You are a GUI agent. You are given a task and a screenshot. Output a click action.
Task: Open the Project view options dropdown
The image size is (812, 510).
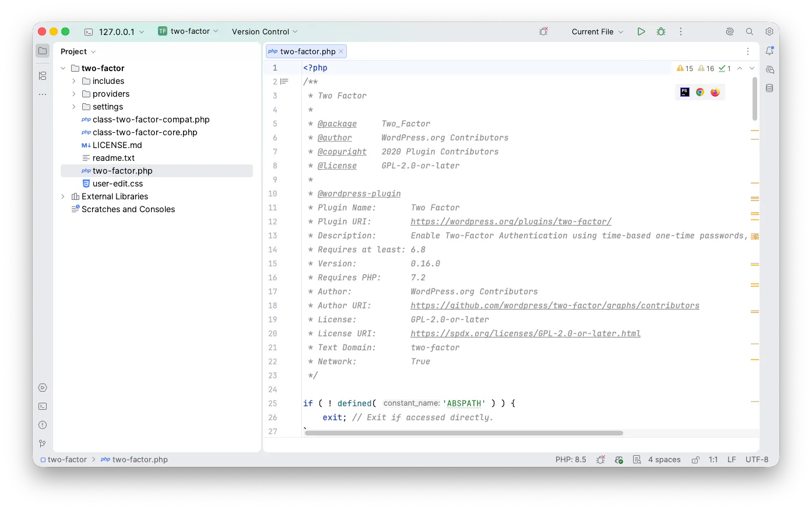tap(78, 51)
